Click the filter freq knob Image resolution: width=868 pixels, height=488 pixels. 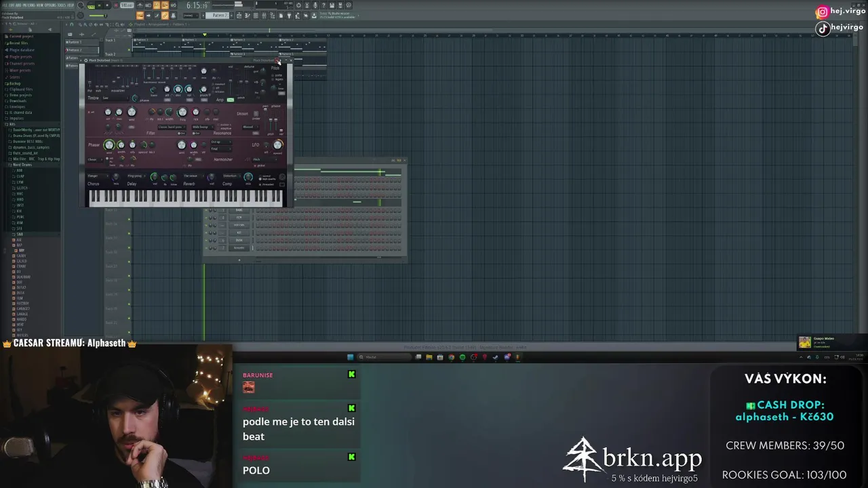coord(182,112)
